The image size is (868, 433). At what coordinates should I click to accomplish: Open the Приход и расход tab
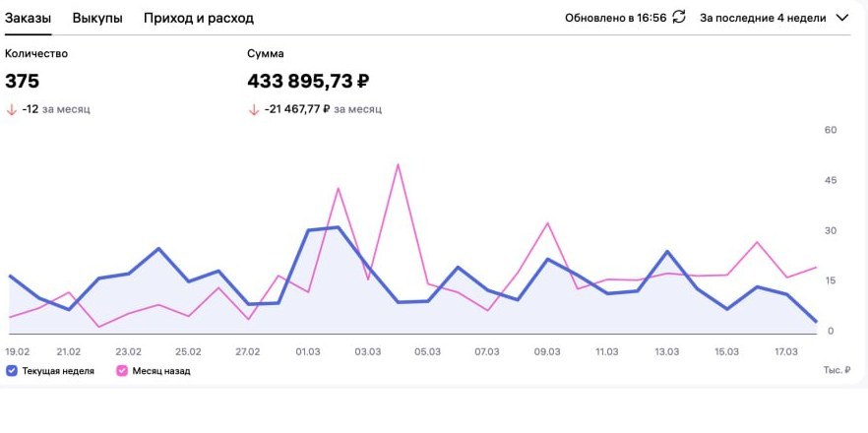click(x=199, y=19)
